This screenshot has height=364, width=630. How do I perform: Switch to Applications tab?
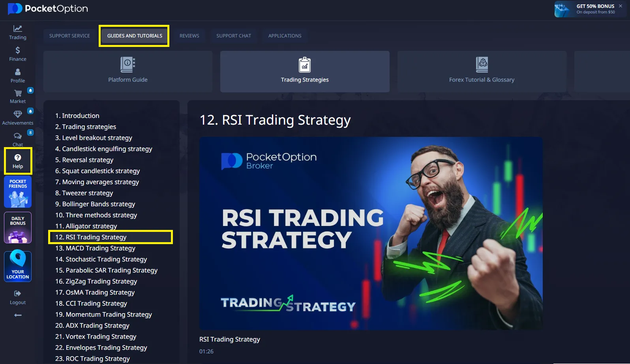(285, 36)
